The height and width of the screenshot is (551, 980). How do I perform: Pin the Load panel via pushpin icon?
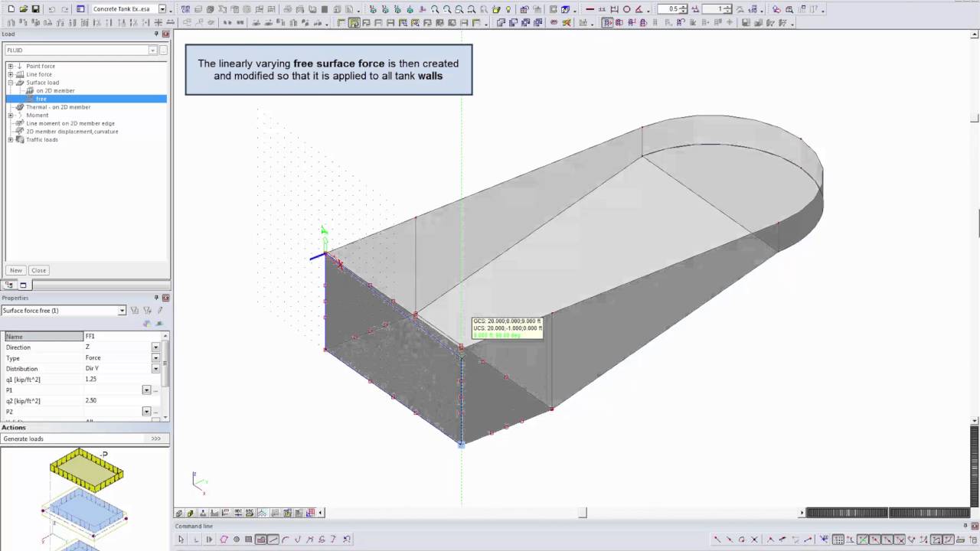tap(156, 34)
